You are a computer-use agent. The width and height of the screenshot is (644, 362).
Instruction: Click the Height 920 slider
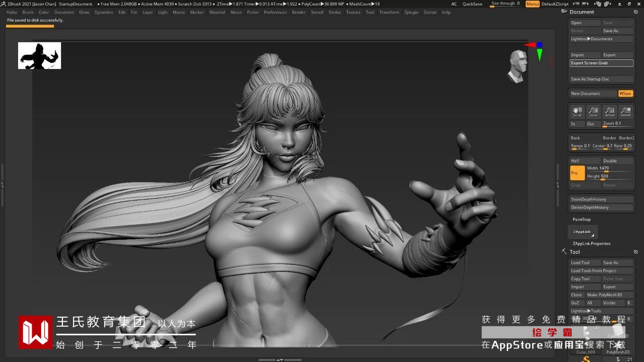pyautogui.click(x=609, y=176)
